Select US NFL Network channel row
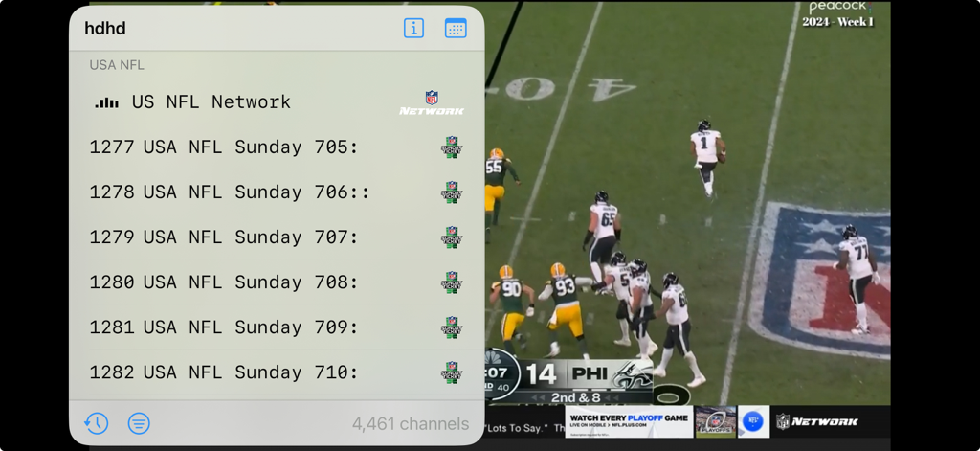Screen dimensions: 980x451 pos(277,101)
